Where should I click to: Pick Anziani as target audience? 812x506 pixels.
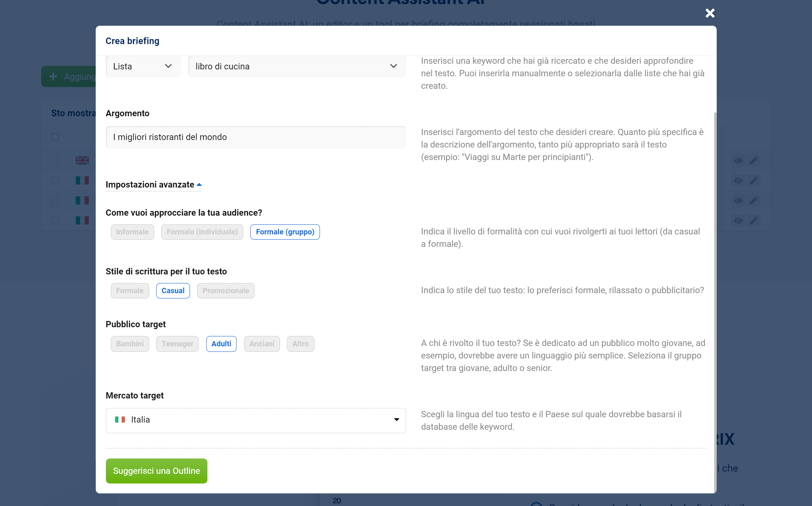[x=262, y=344]
